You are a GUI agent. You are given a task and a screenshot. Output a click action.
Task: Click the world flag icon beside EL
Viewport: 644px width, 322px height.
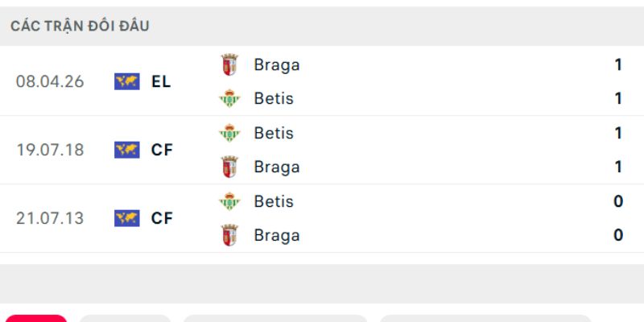[x=127, y=81]
